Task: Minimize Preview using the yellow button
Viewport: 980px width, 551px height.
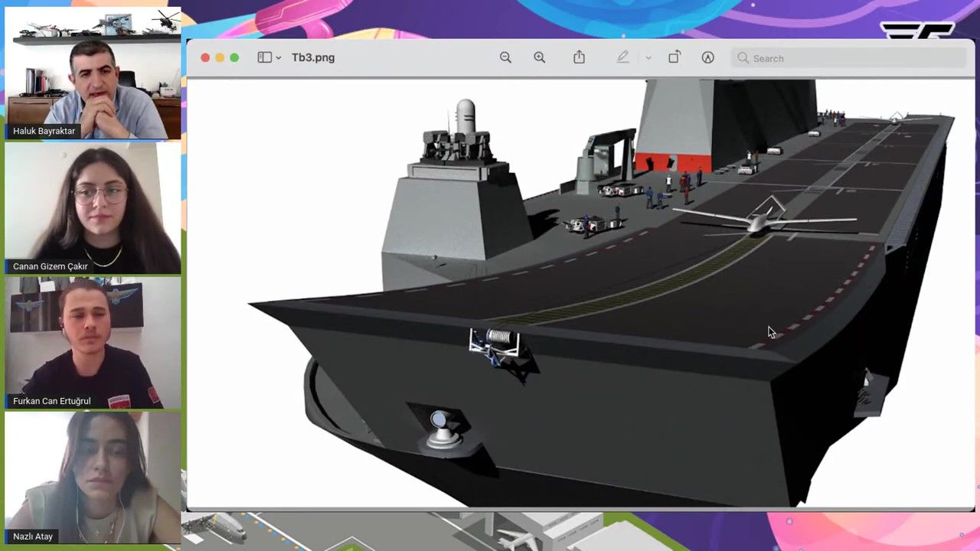Action: [220, 57]
